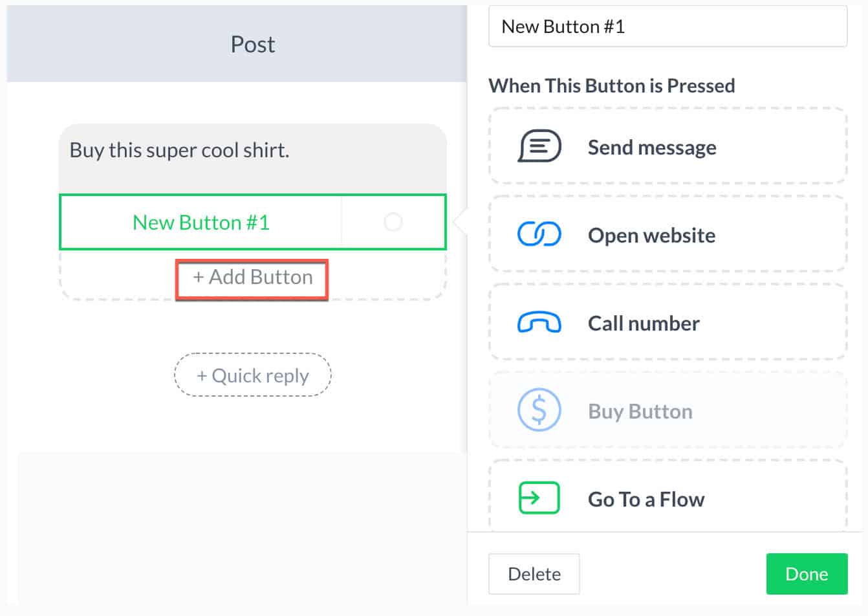Click + Add Button in message card
The image size is (868, 616).
pos(252,278)
